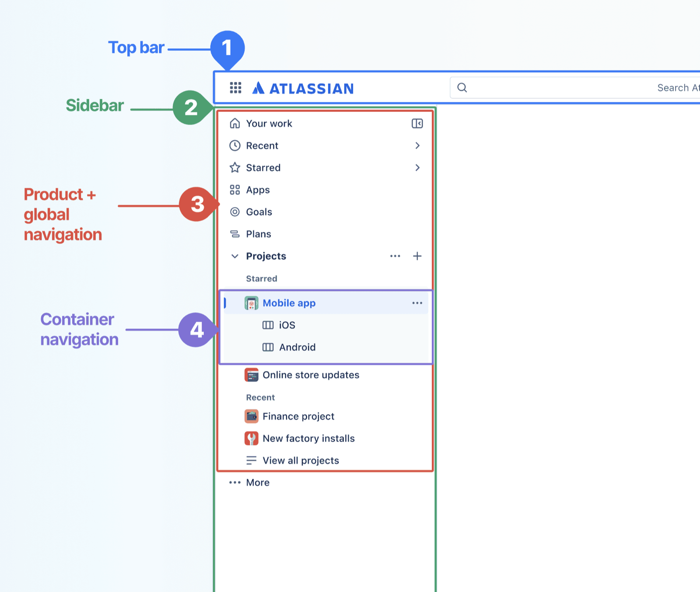Open Apps in the sidebar
Screen dimensions: 700x592
tap(258, 190)
